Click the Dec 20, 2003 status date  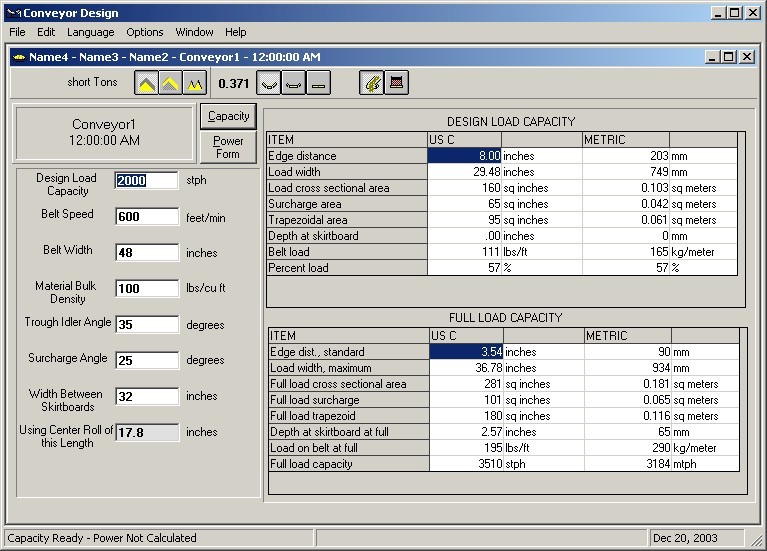[x=685, y=538]
